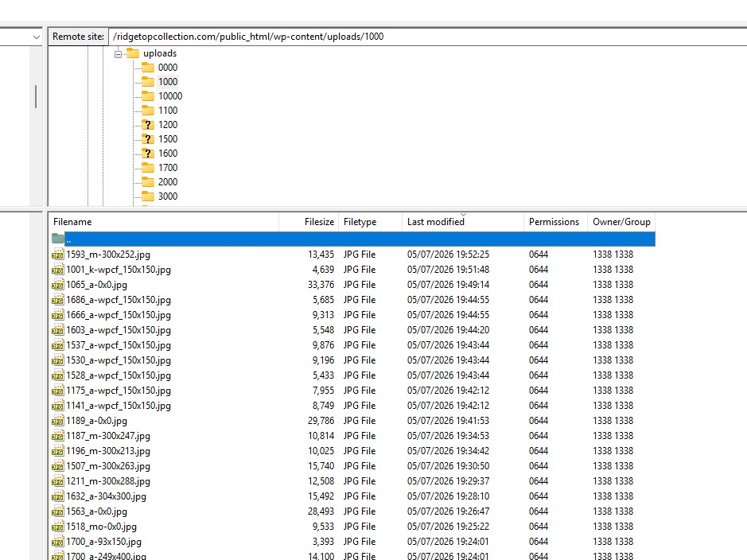The width and height of the screenshot is (747, 560).
Task: Select file 1211_m-300x288.jpg
Action: click(107, 481)
